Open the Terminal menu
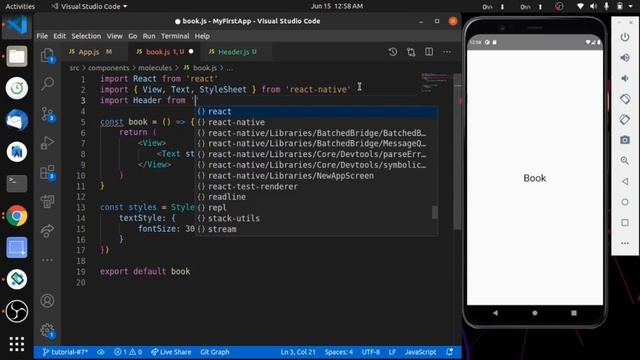 click(175, 36)
